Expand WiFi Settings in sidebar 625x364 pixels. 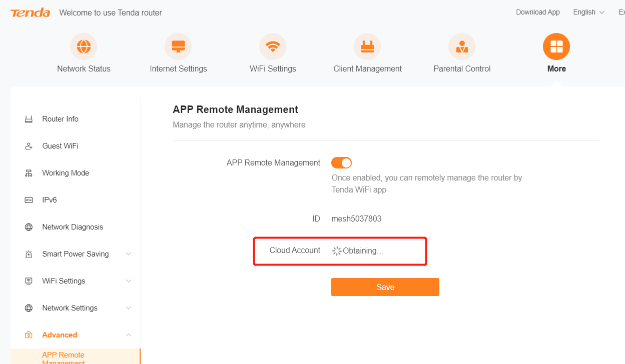129,281
